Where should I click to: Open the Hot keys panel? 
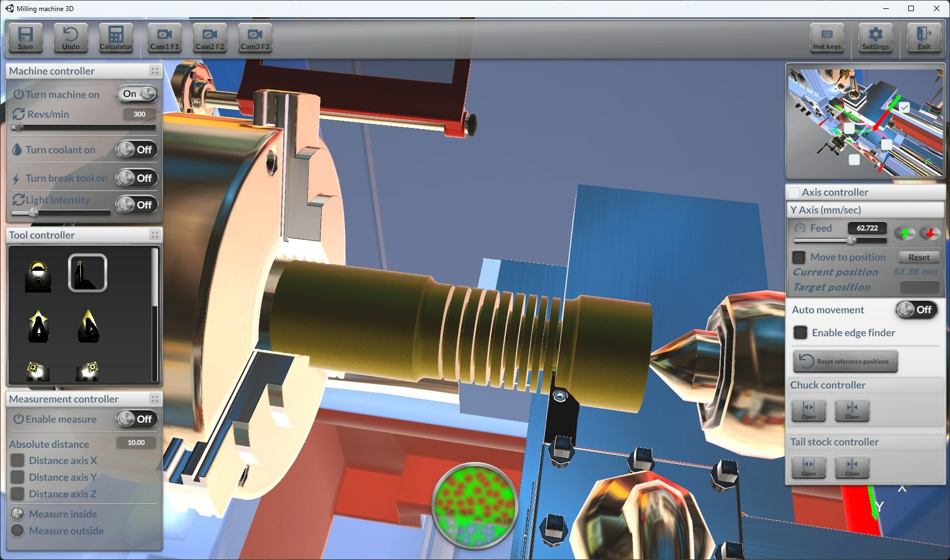pos(827,37)
